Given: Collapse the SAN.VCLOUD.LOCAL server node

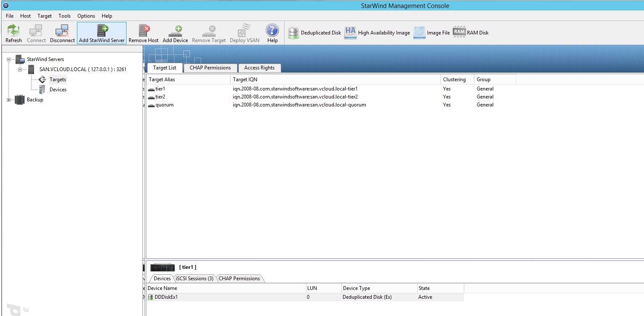Looking at the screenshot, I should click(20, 69).
